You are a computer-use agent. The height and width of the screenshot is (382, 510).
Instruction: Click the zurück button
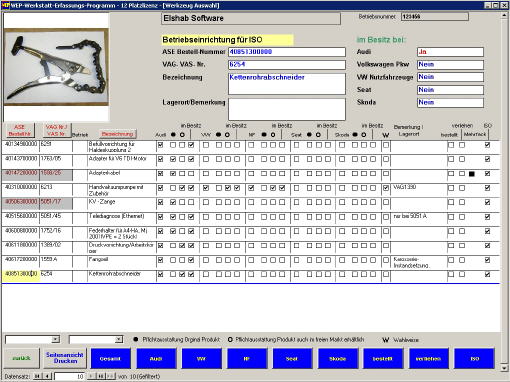click(21, 358)
